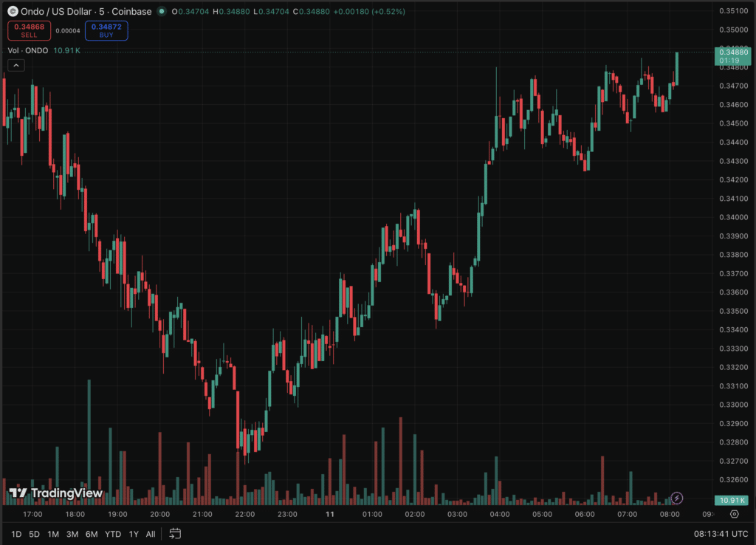
Task: Click the 22:00 time axis label
Action: click(245, 514)
